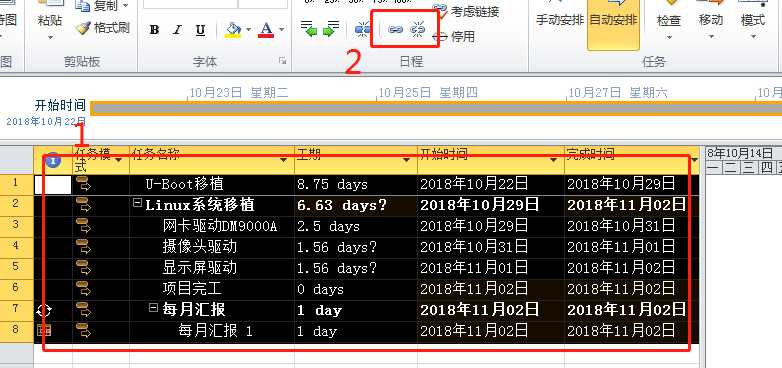Click the 2018年10月22日 start date of U-Boot移植
Screen dimensions: 782x368
pyautogui.click(x=491, y=184)
